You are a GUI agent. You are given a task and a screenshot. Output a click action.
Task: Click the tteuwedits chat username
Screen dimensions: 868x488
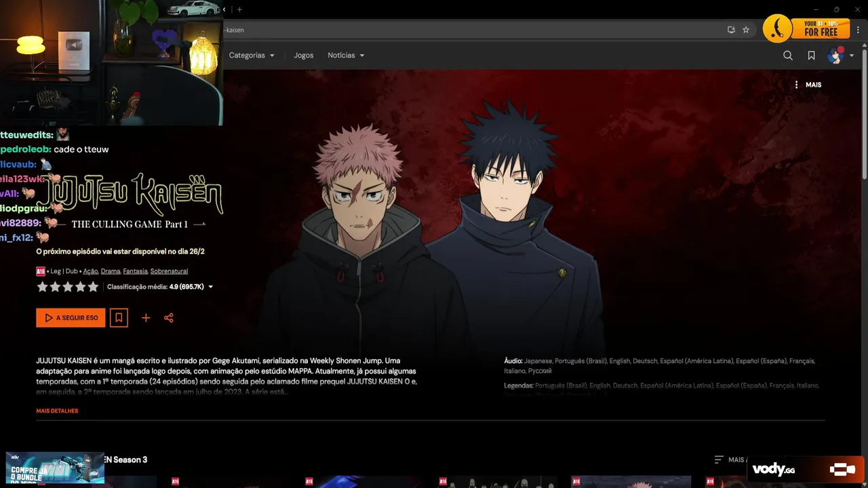tap(26, 135)
